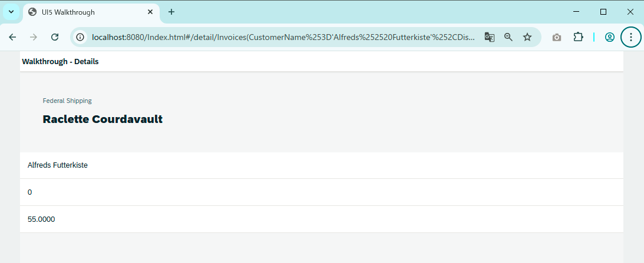Select the Alfreds Futterkiste list row
This screenshot has height=263, width=644.
click(322, 165)
